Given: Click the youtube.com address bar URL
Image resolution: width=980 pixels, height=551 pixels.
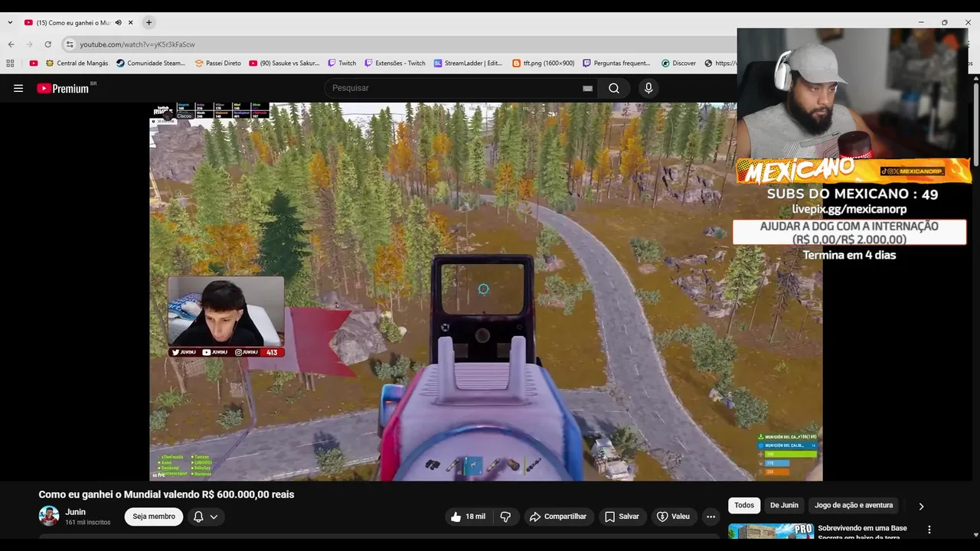Looking at the screenshot, I should click(x=137, y=44).
